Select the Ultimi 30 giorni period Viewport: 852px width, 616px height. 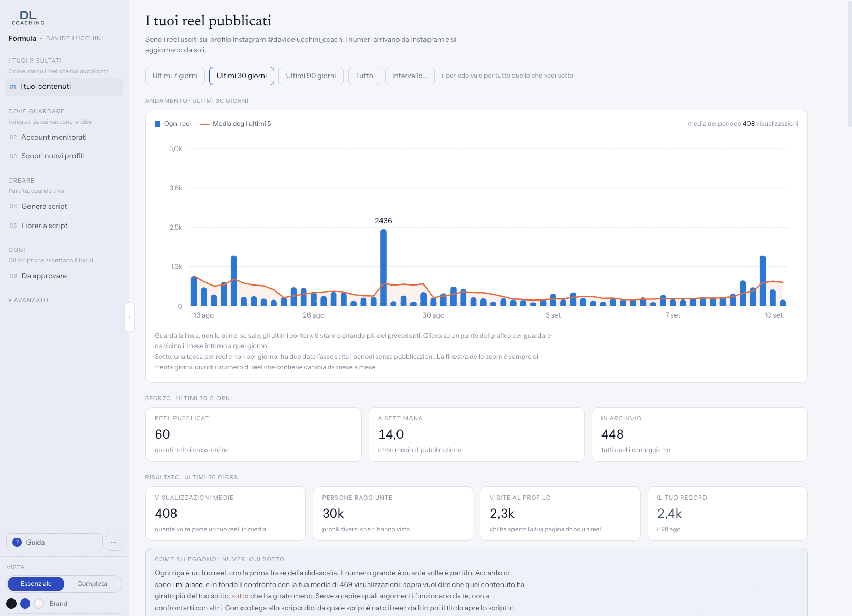pyautogui.click(x=242, y=76)
